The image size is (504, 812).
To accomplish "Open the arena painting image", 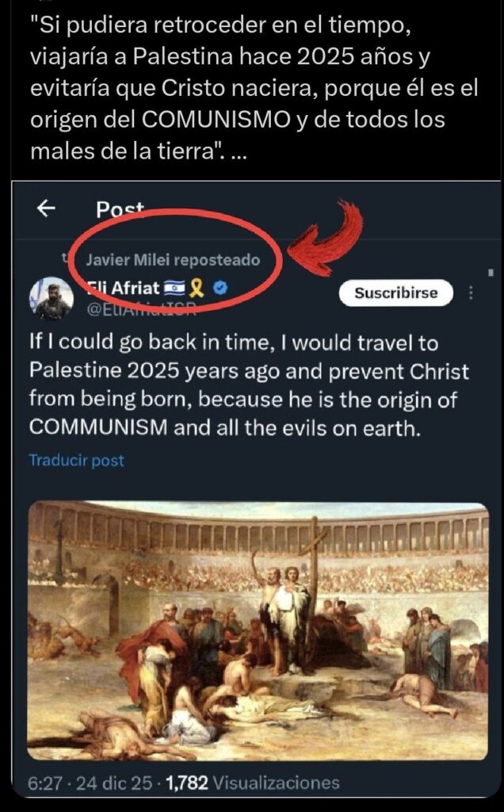I will pos(258,630).
